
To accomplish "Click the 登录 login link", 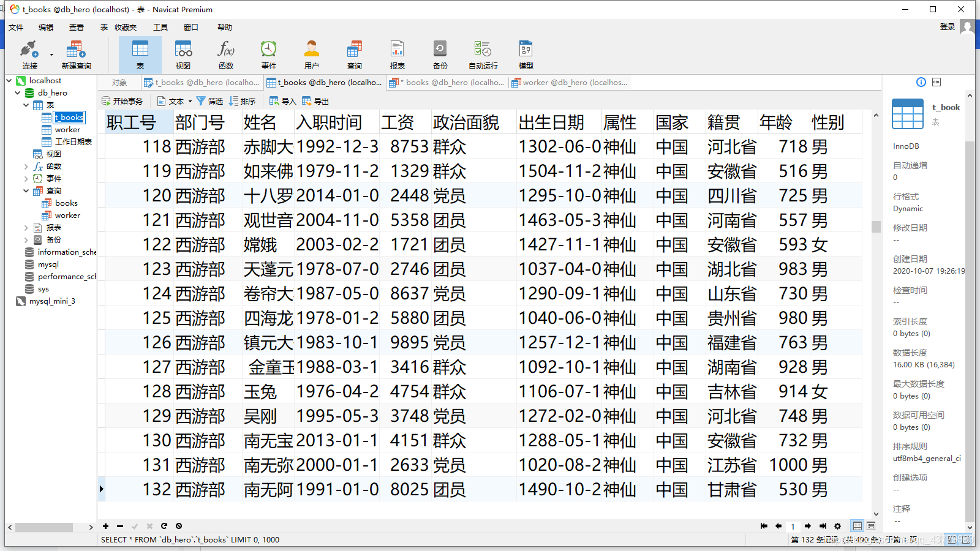I will click(x=948, y=27).
